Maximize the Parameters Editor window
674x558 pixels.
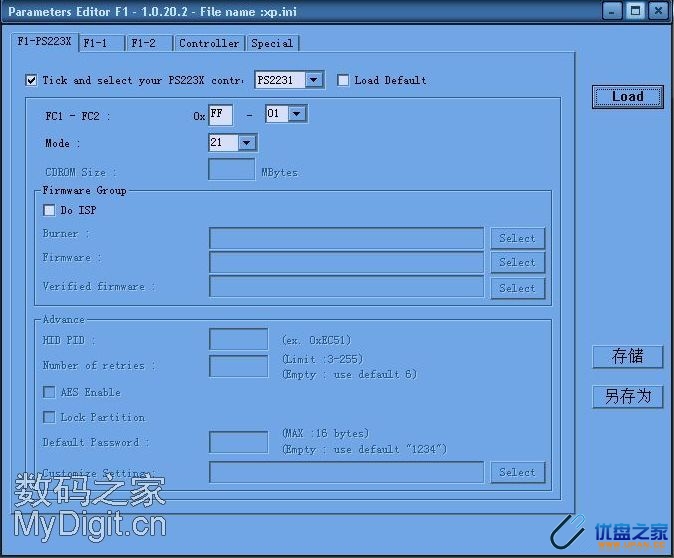(635, 10)
